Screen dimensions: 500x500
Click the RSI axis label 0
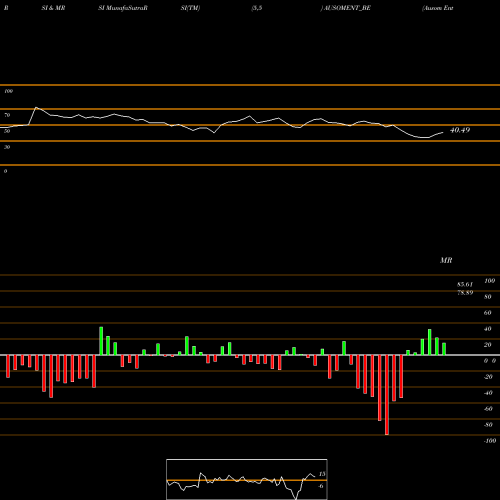pyautogui.click(x=5, y=171)
